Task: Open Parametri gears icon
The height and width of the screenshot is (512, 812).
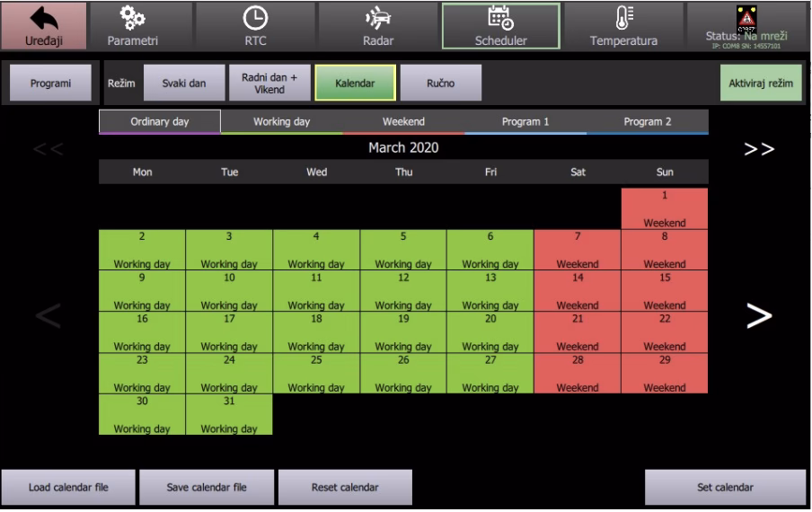Action: click(x=130, y=18)
